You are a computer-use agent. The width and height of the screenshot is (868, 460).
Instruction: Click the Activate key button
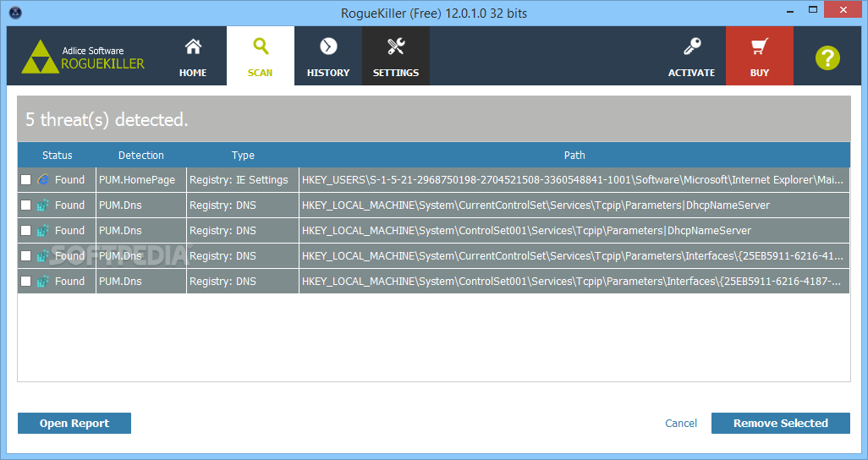(x=691, y=56)
